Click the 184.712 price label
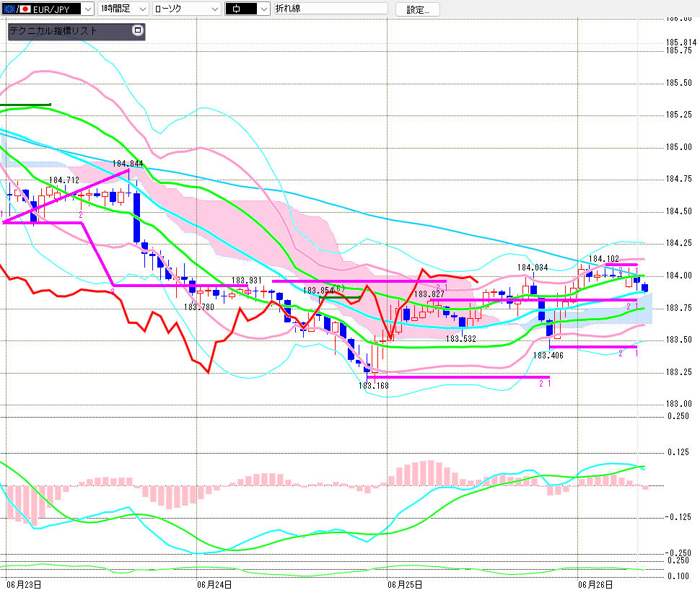 click(64, 180)
